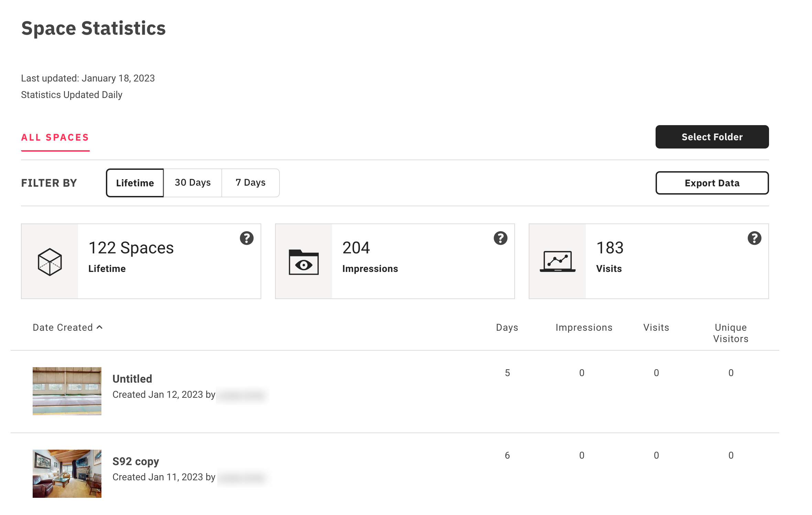Click the help icon on Spaces card
Image resolution: width=812 pixels, height=515 pixels.
pos(246,238)
